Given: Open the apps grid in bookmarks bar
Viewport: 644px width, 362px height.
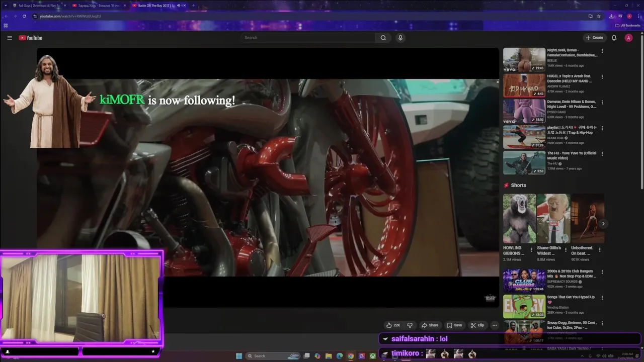Looking at the screenshot, I should click(6, 25).
